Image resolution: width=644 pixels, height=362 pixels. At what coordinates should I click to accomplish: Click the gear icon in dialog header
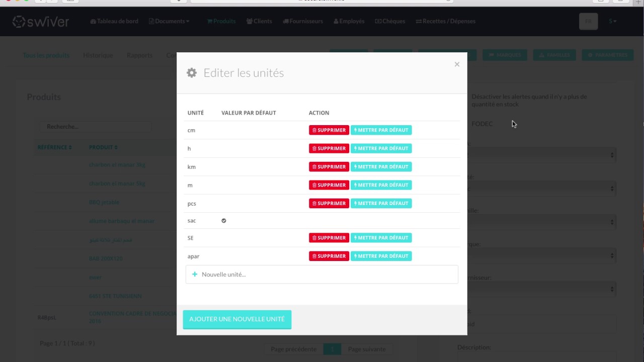(x=192, y=73)
